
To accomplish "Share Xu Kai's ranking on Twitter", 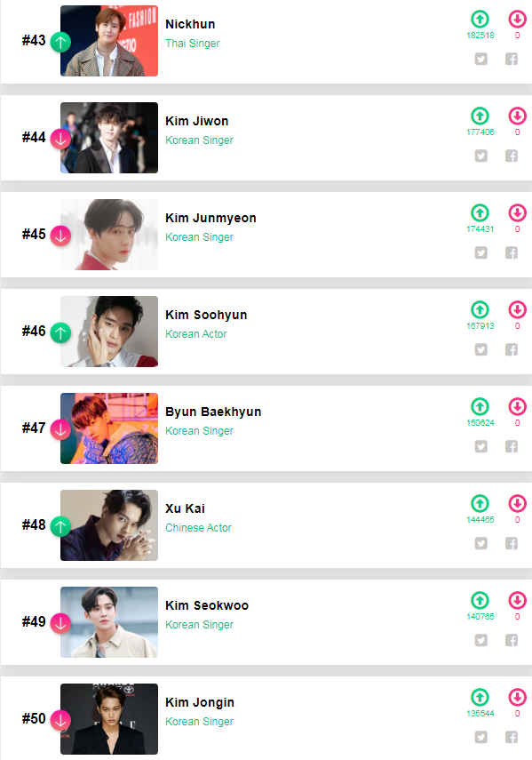I will (480, 543).
